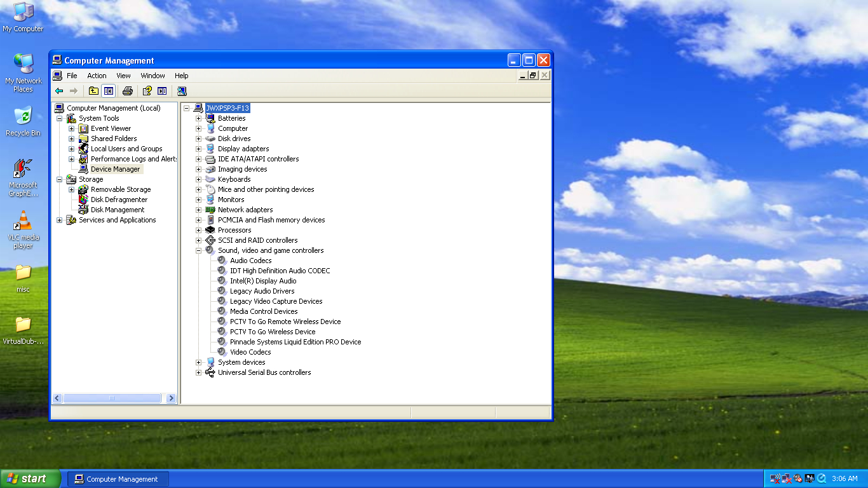
Task: Click Computer Management taskbar button
Action: [119, 479]
